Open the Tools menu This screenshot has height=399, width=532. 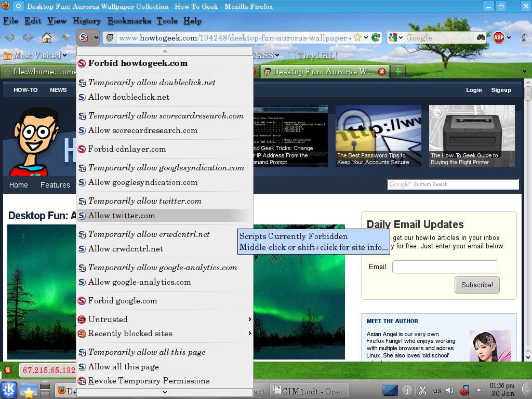[x=167, y=21]
